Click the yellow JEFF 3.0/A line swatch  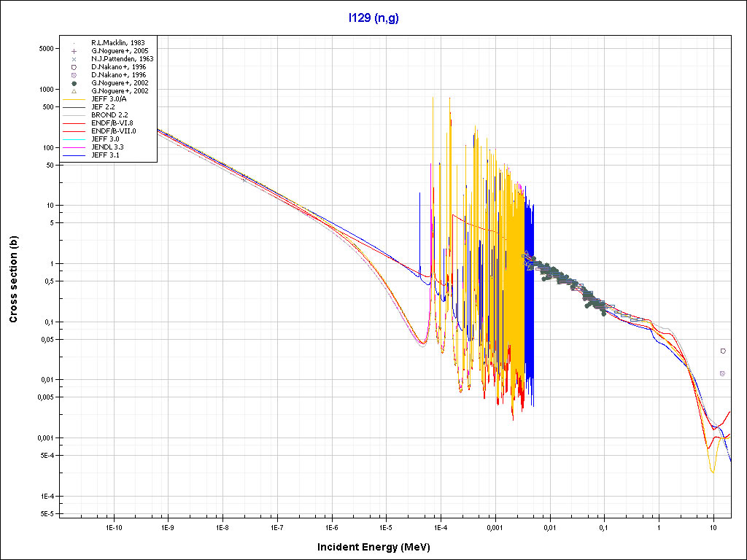(x=74, y=99)
